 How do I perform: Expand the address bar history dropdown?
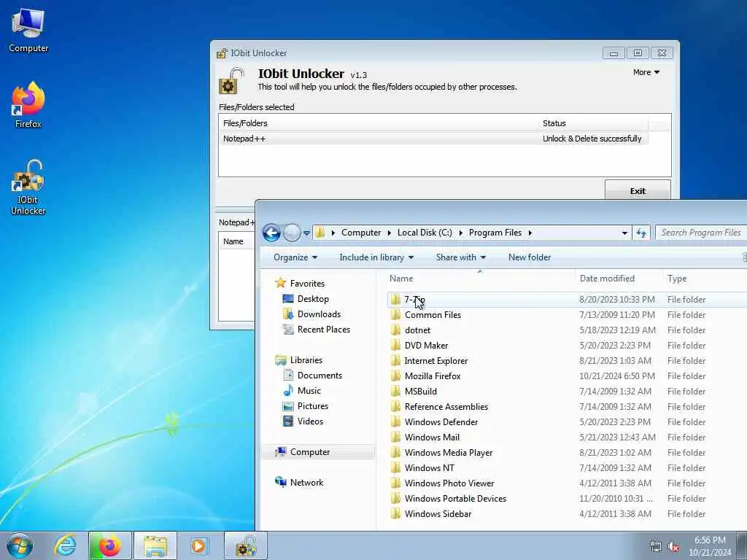coord(624,233)
